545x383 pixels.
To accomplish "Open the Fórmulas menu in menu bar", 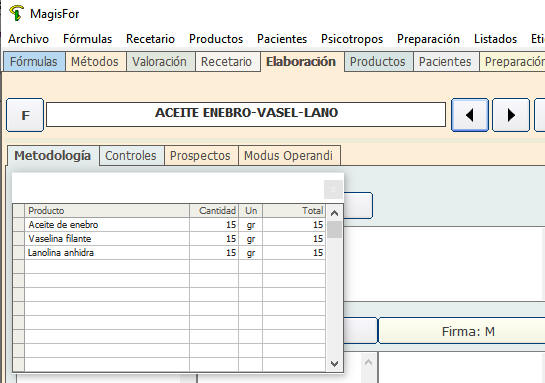I will (88, 39).
